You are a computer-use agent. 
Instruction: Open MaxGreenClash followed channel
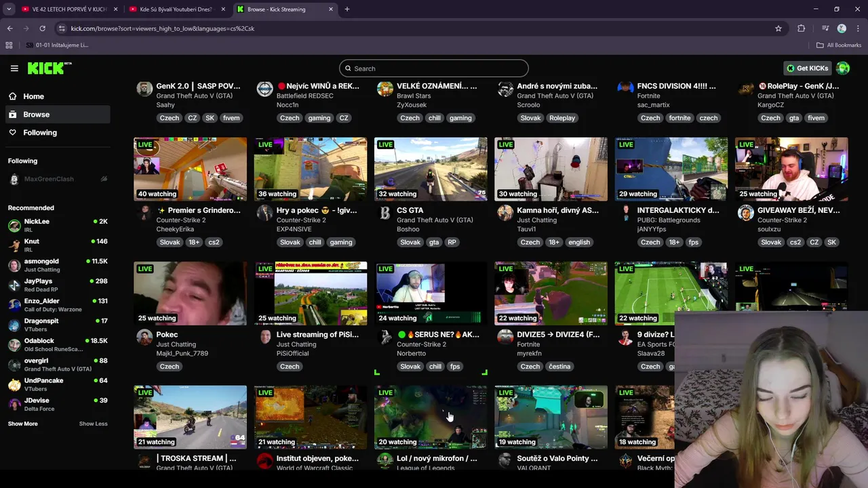click(x=58, y=179)
